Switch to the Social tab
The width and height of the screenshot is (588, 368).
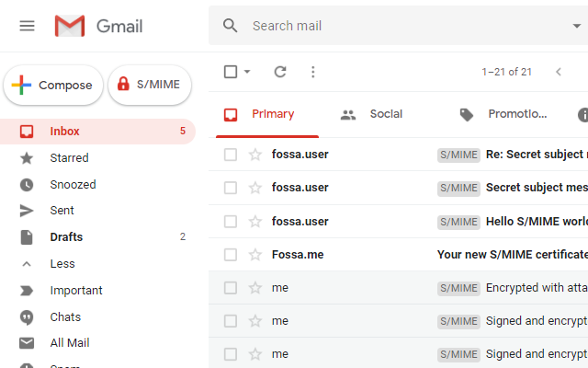tap(371, 114)
